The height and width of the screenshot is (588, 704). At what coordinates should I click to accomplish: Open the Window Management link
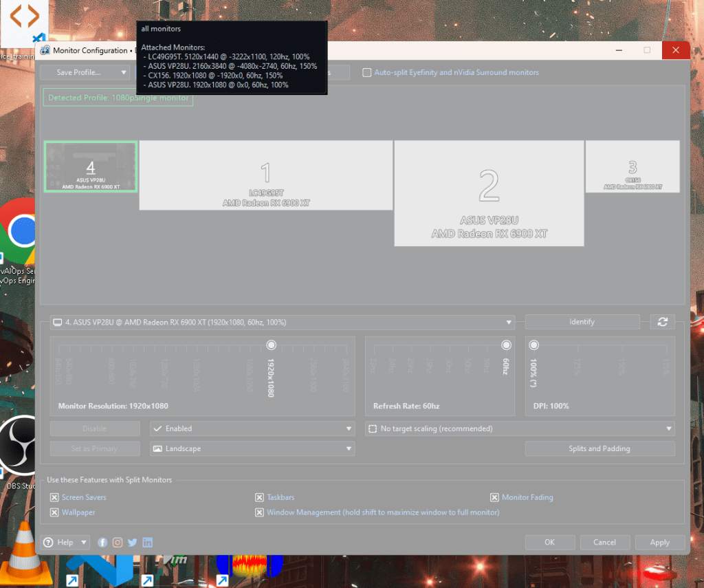tap(383, 512)
